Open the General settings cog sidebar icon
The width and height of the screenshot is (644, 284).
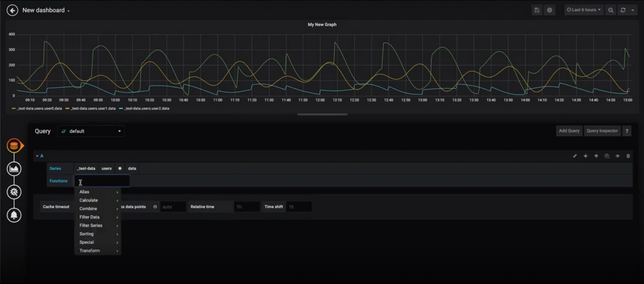[14, 192]
